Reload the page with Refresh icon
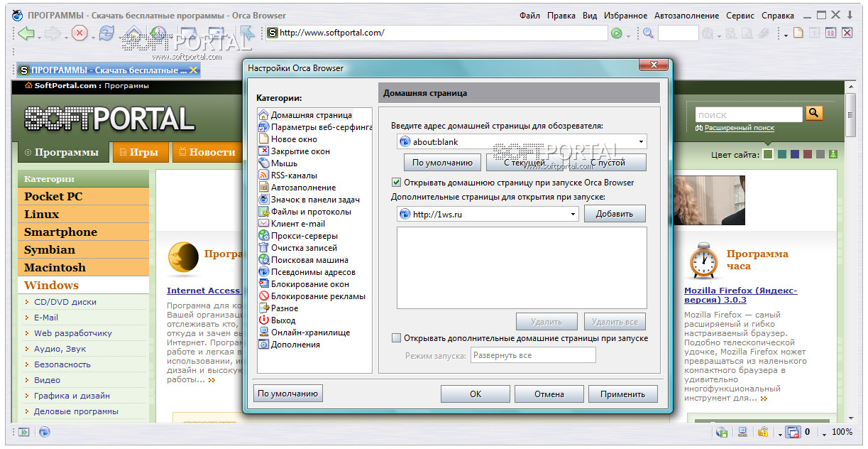Screen dimensions: 868x449 [106, 33]
